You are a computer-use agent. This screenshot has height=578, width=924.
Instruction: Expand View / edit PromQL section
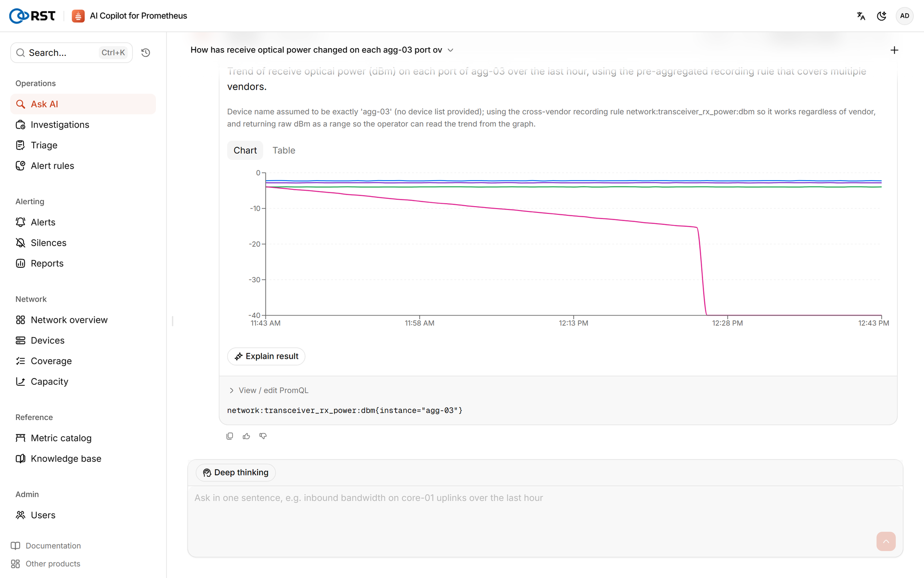(x=269, y=390)
